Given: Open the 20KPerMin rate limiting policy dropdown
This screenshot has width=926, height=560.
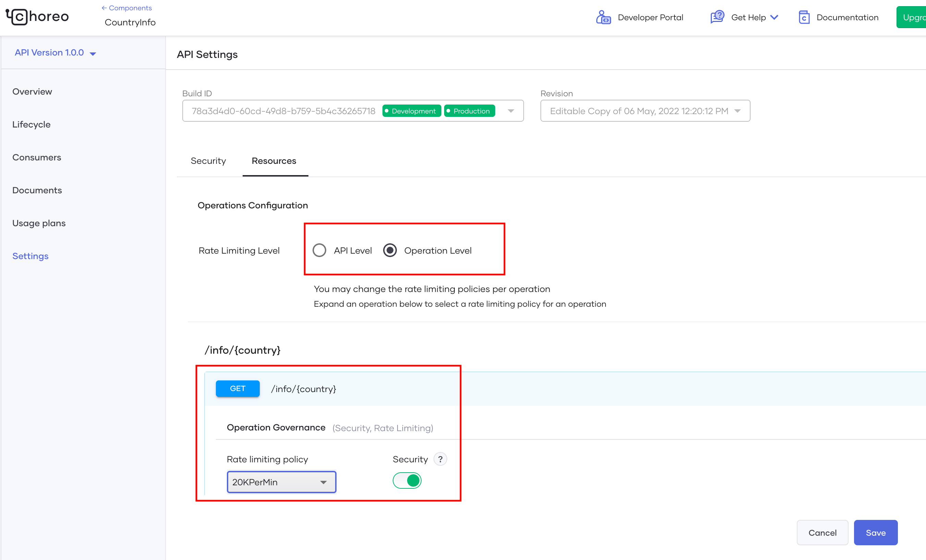Looking at the screenshot, I should pyautogui.click(x=281, y=482).
